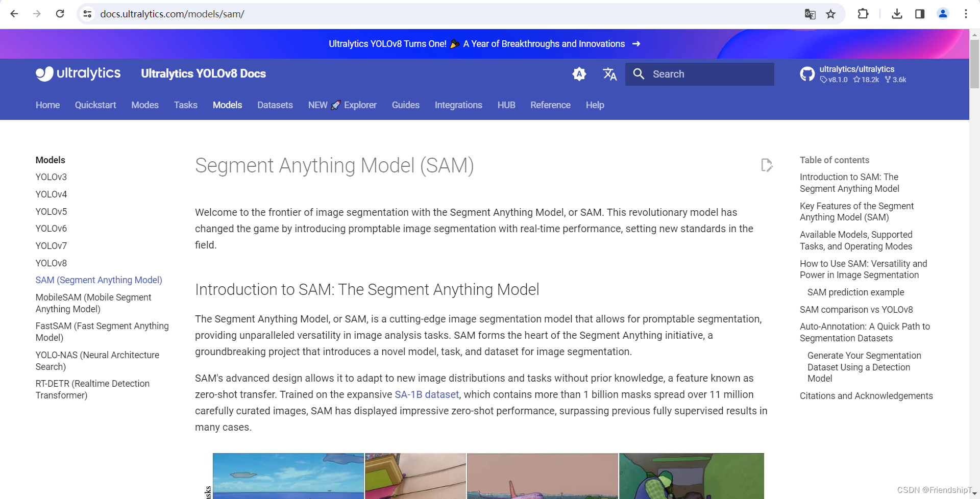The width and height of the screenshot is (980, 499).
Task: Click the docs Search field
Action: coord(700,74)
